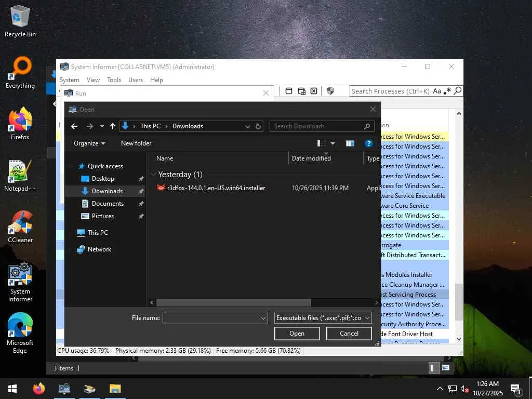The image size is (532, 399).
Task: Click the Open button
Action: 297,334
